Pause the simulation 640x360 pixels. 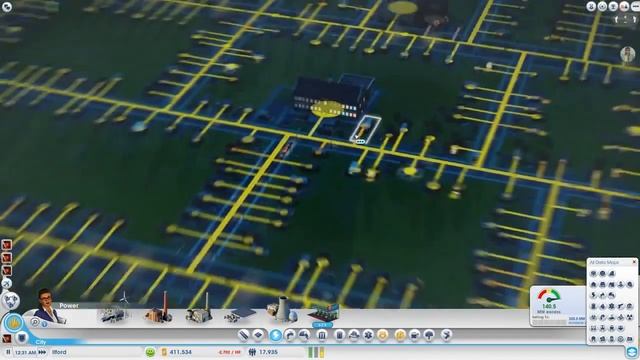point(8,352)
